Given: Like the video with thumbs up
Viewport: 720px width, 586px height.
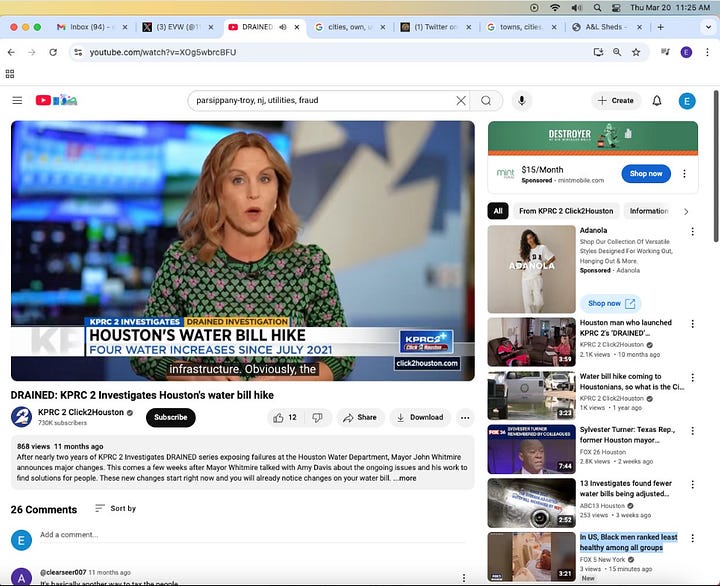Looking at the screenshot, I should click(285, 417).
